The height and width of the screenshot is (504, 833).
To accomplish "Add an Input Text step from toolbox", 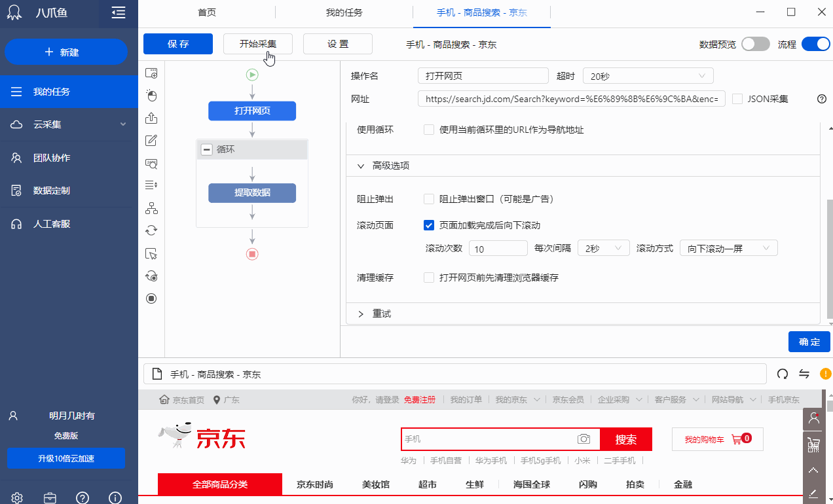I will pos(151,140).
